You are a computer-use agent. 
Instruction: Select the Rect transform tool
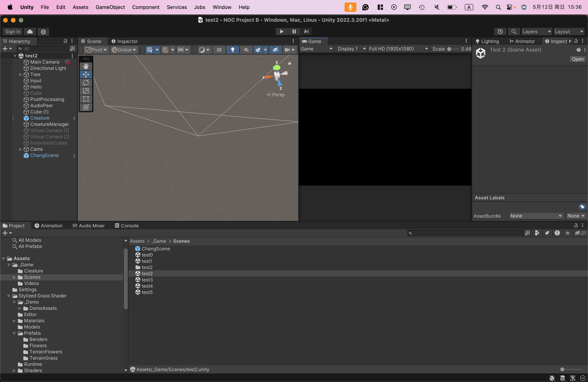click(86, 99)
